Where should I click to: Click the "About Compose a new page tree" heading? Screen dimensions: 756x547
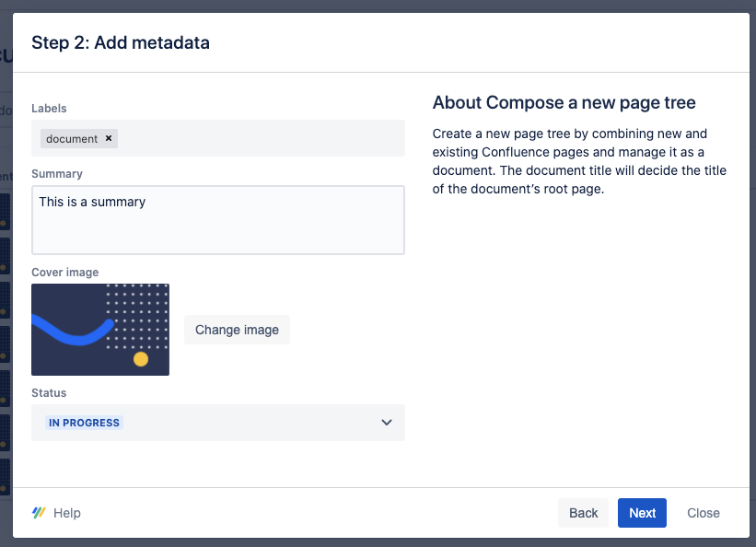tap(564, 102)
